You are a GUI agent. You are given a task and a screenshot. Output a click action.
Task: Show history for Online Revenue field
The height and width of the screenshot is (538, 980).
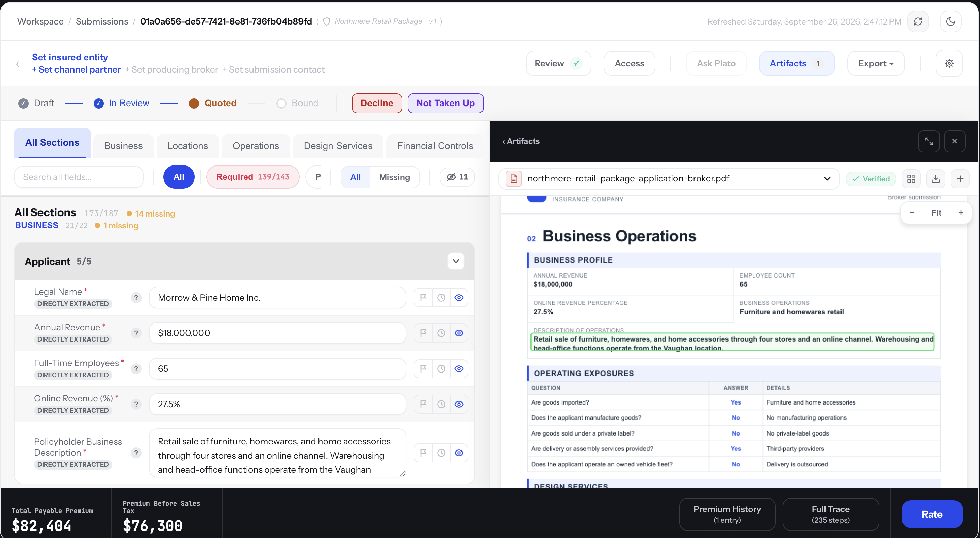click(441, 405)
